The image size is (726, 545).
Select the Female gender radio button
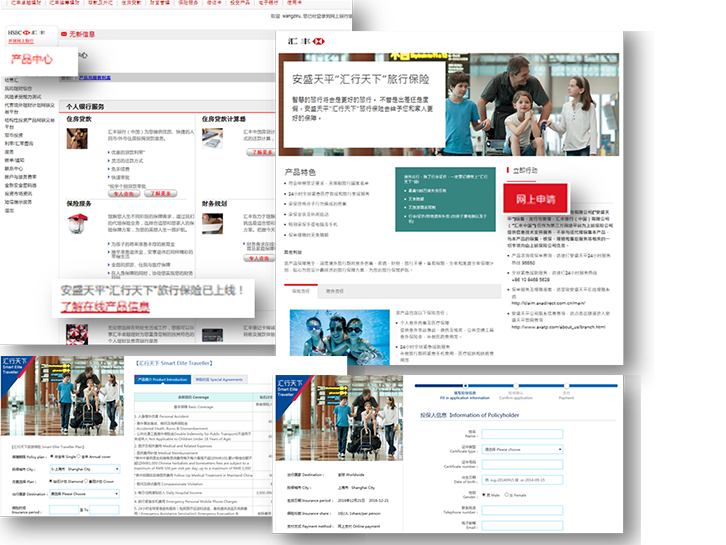tap(507, 495)
